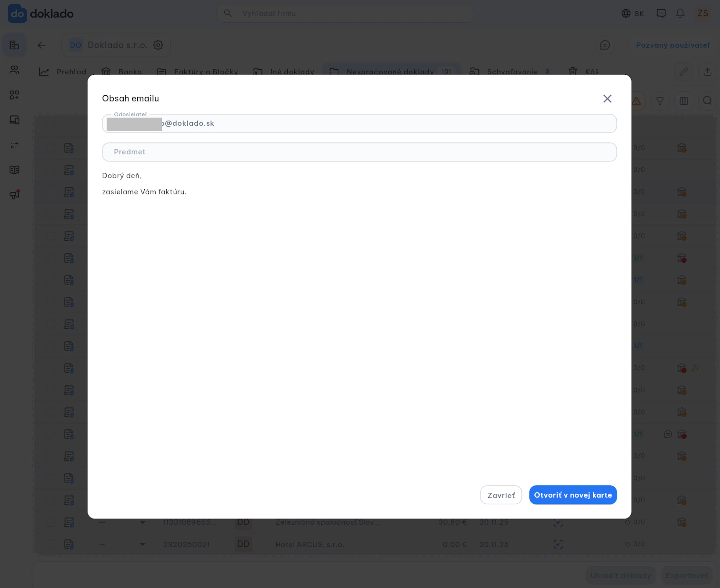
Task: Open the transfer arrows icon in sidebar
Action: point(14,145)
